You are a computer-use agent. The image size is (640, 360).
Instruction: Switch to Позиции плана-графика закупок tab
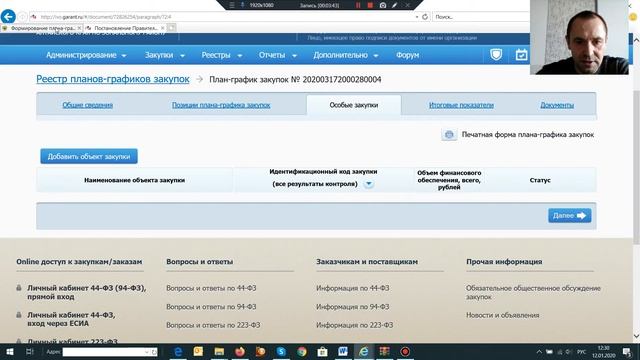click(221, 105)
